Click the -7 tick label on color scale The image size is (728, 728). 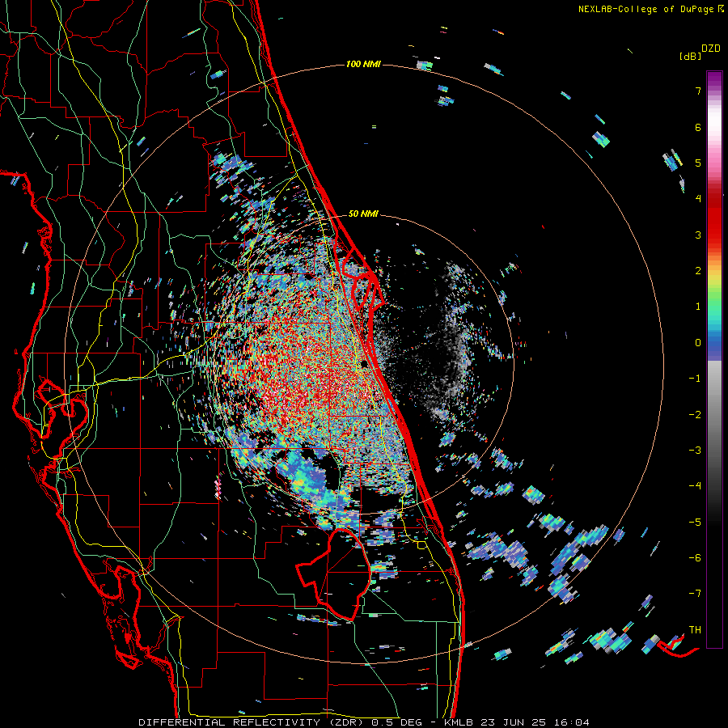pyautogui.click(x=695, y=594)
